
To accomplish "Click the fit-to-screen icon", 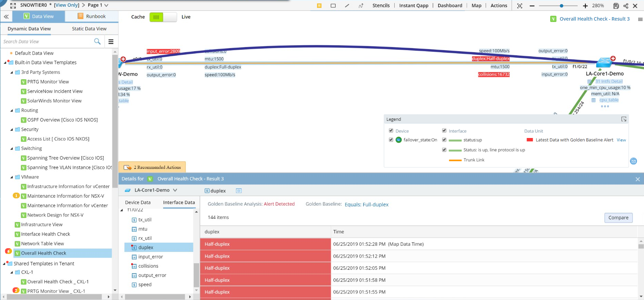I will [520, 6].
